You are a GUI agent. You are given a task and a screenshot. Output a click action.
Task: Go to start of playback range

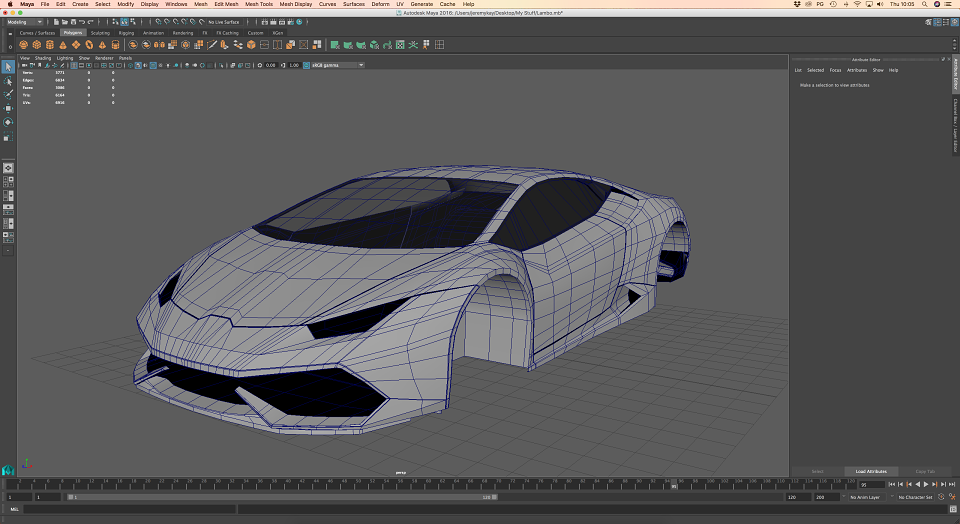(x=891, y=484)
